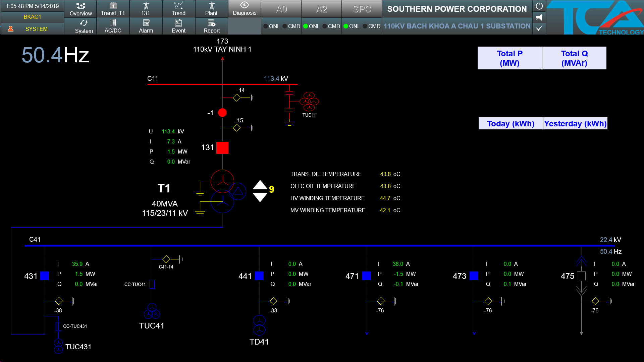Open the Plant tab
644x362 pixels.
[211, 9]
